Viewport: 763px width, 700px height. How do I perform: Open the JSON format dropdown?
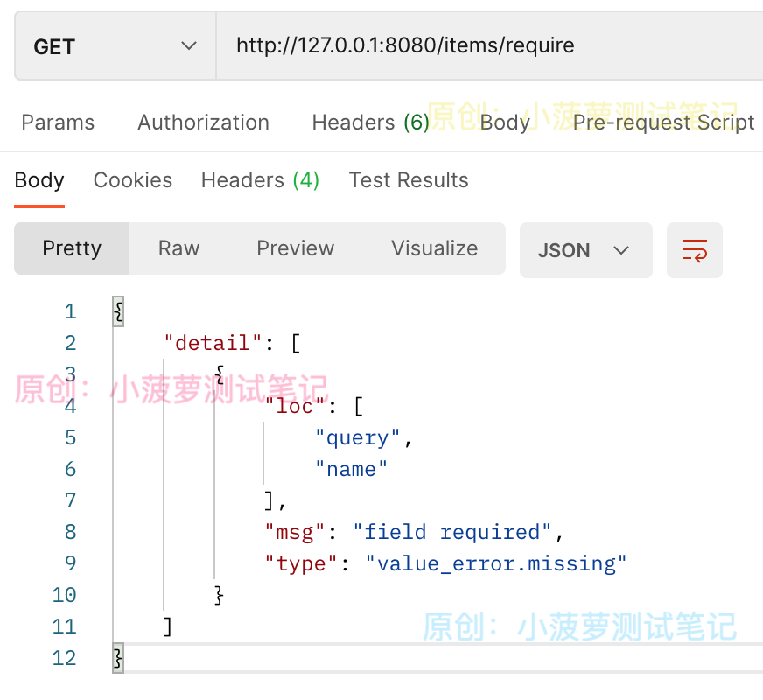(x=586, y=250)
